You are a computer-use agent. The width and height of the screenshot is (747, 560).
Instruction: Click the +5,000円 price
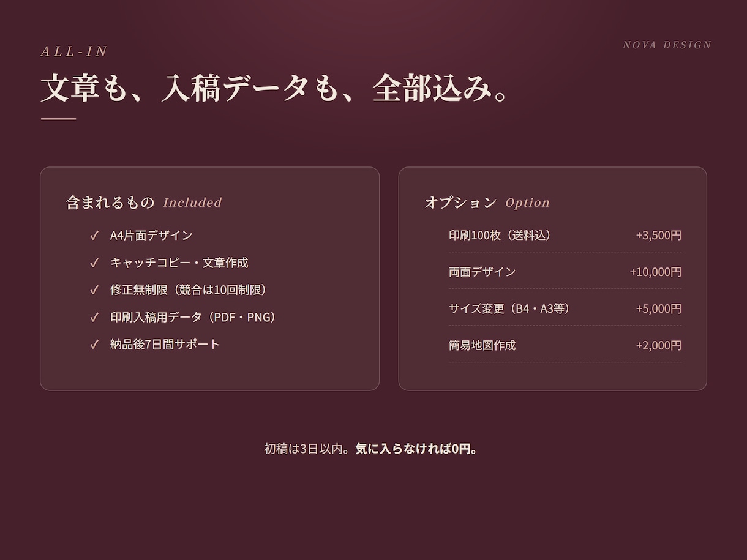658,308
